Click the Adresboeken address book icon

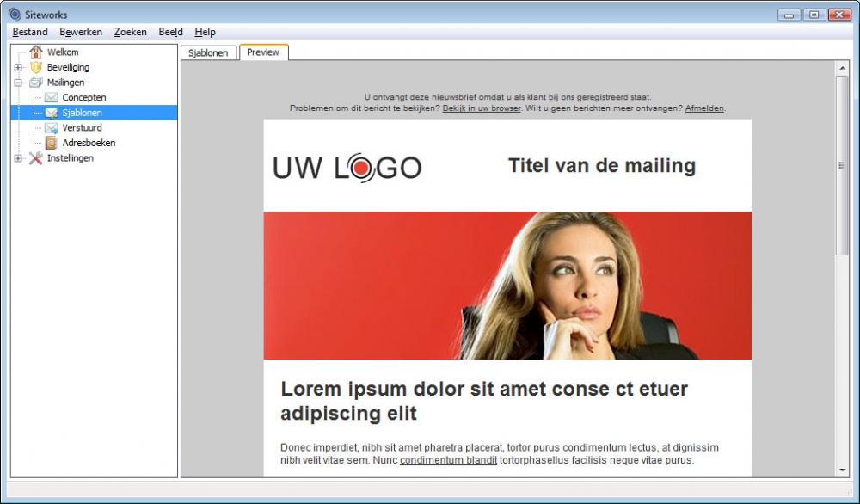click(51, 143)
